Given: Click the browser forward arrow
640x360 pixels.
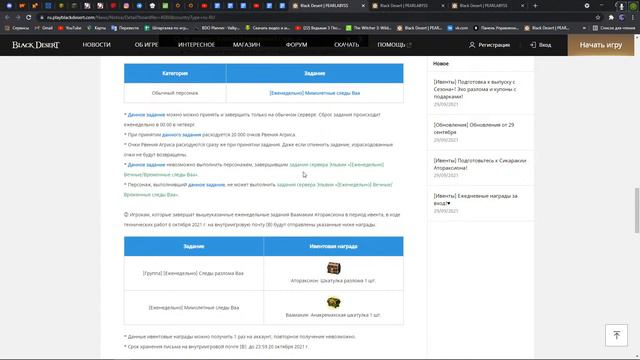Looking at the screenshot, I should point(18,18).
